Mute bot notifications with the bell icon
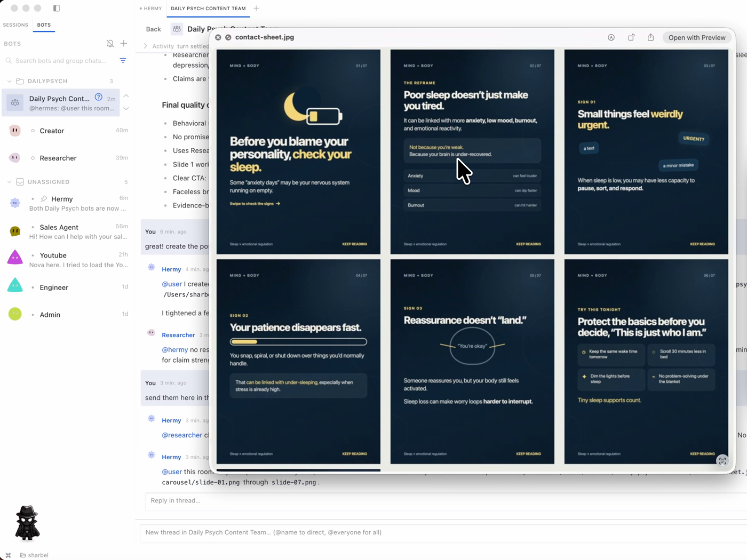Viewport: 747px width, 560px height. (110, 44)
